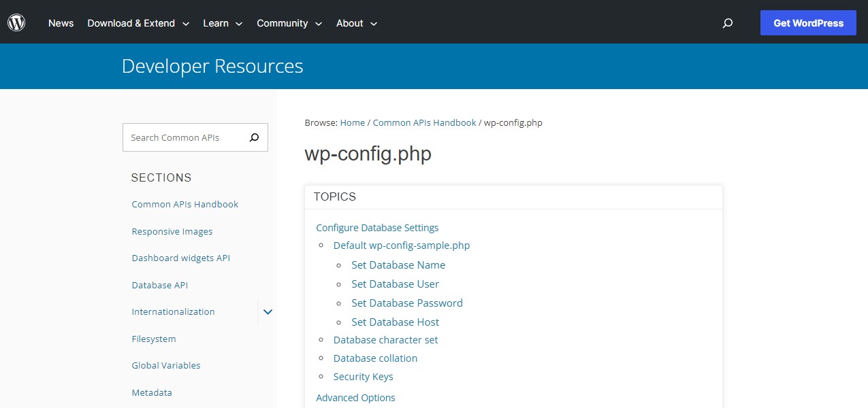Jump to Security Keys topic
Viewport: 868px width, 408px height.
[x=364, y=377]
